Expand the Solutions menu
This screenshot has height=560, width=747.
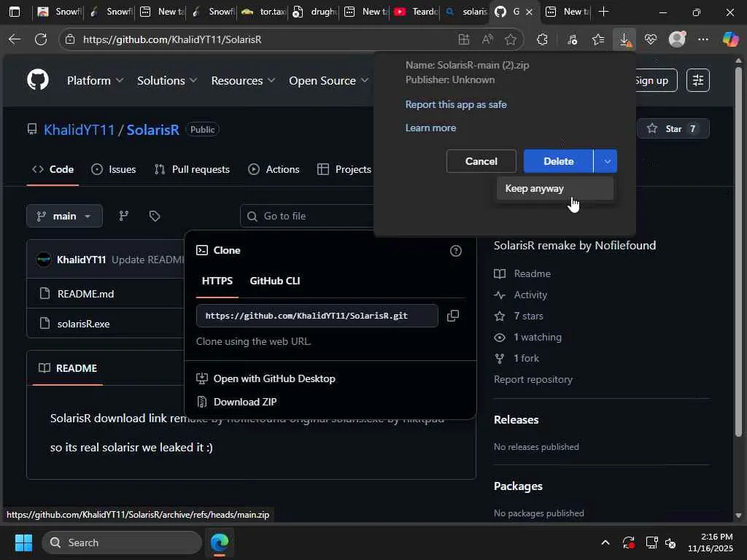(x=167, y=80)
